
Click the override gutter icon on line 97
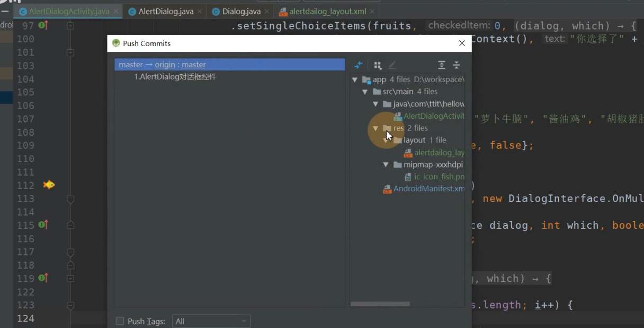click(43, 25)
